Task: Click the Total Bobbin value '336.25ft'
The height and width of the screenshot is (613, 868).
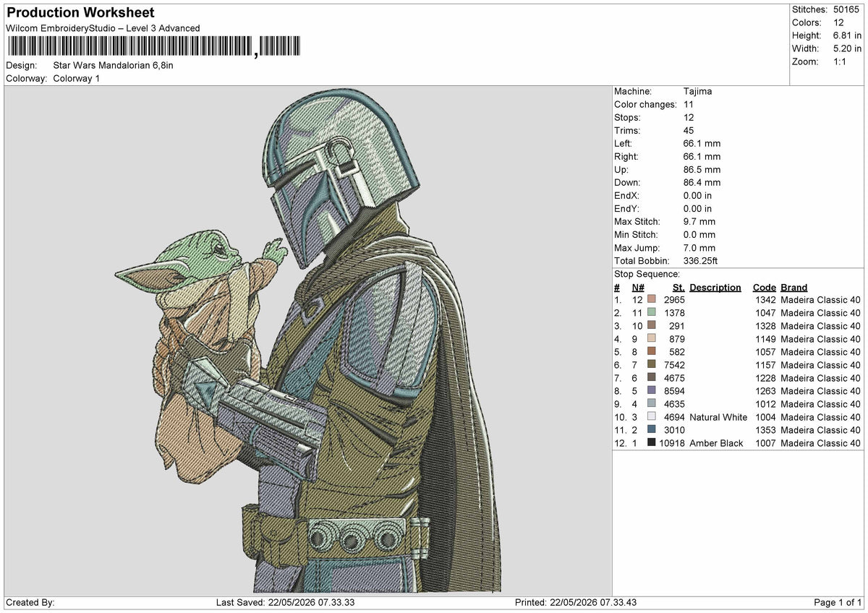Action: [x=700, y=261]
